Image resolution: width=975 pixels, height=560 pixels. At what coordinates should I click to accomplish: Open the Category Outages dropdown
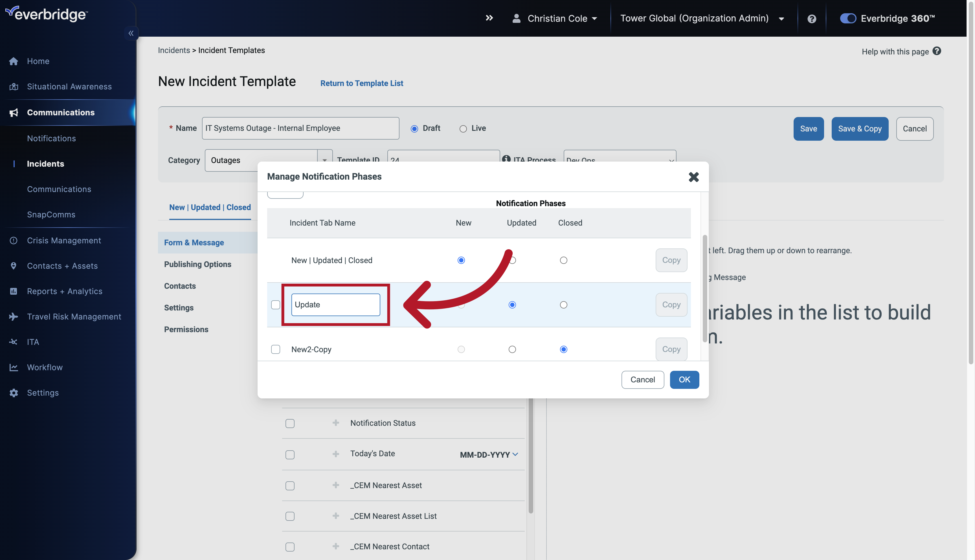(325, 160)
